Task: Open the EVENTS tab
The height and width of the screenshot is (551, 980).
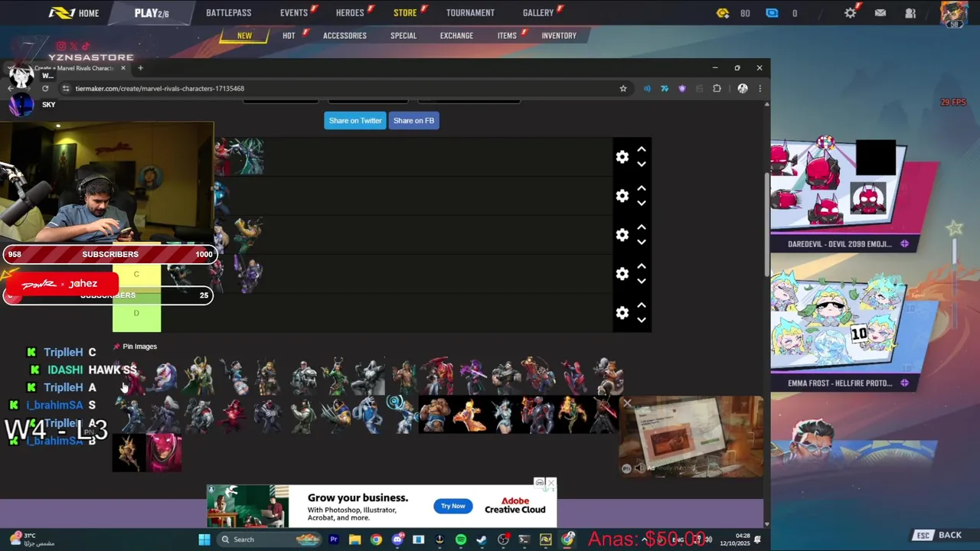Action: (x=294, y=13)
